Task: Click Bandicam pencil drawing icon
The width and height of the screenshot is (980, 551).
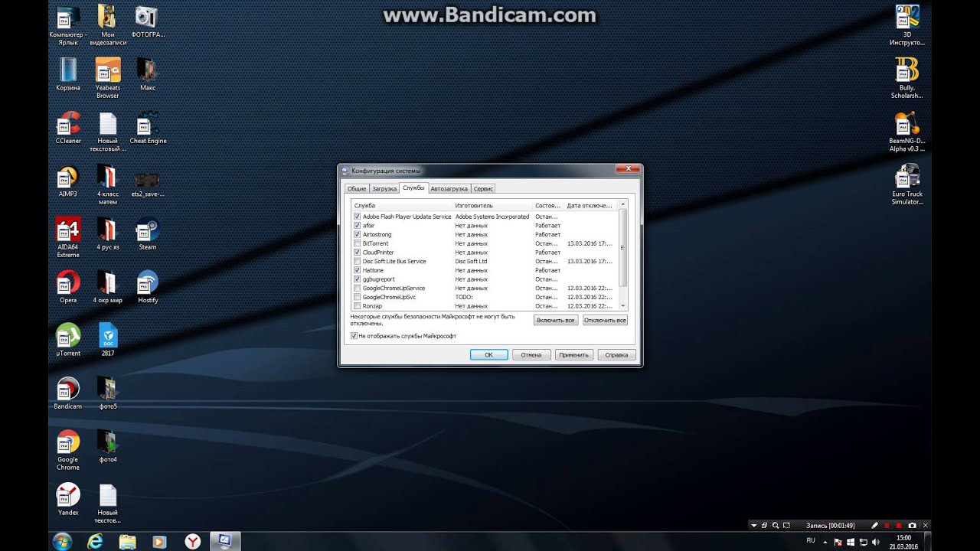Action: click(875, 526)
